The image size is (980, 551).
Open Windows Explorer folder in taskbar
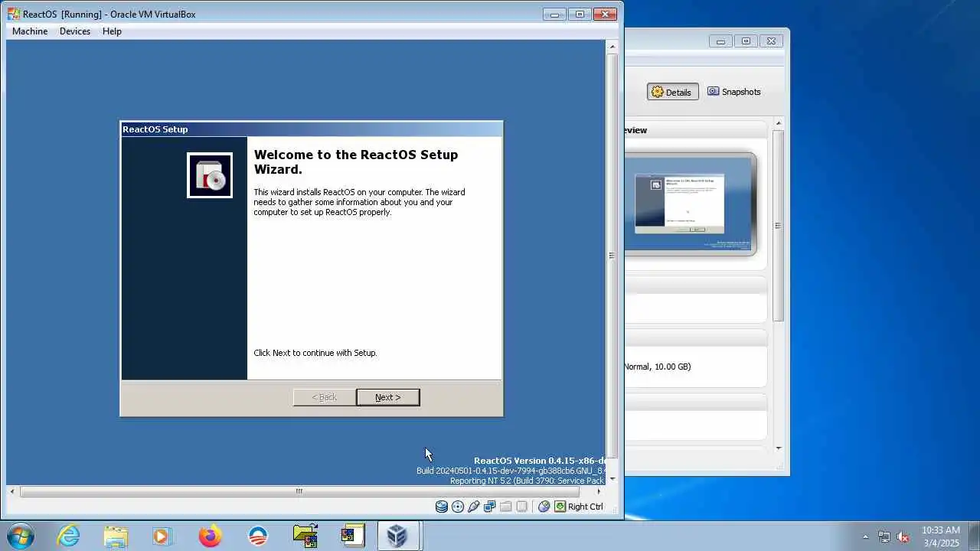click(116, 536)
